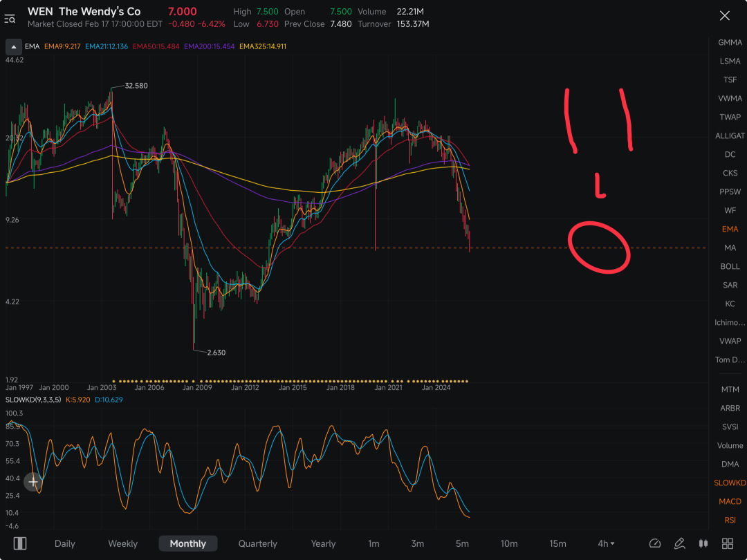747x560 pixels.
Task: Click the round plus crosshair button
Action: coord(33,482)
